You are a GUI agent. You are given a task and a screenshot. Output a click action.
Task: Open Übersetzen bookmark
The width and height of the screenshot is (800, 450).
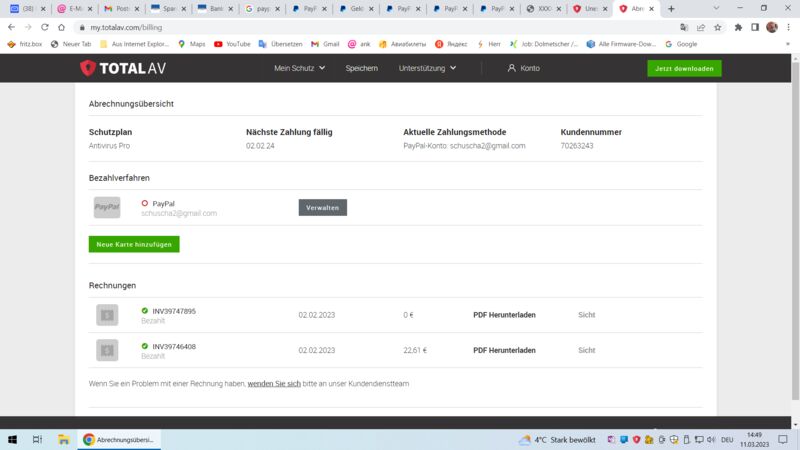click(281, 44)
